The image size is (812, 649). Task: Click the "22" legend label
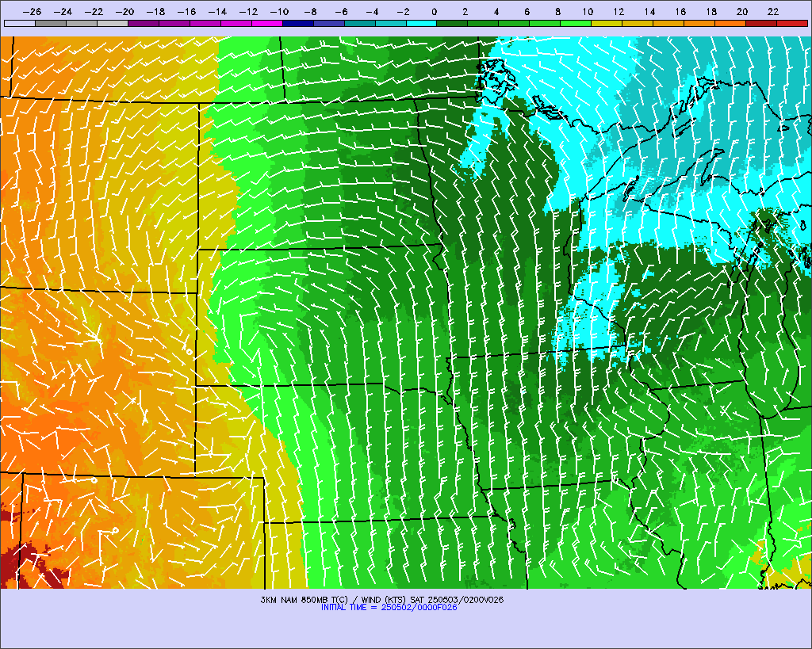click(773, 11)
